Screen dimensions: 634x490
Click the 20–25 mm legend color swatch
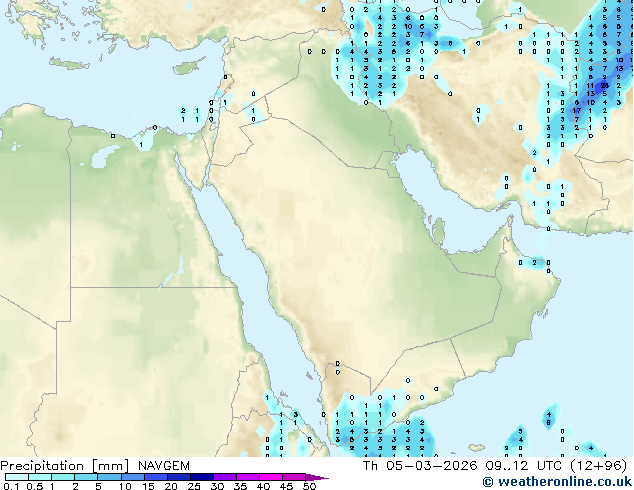pos(179,477)
